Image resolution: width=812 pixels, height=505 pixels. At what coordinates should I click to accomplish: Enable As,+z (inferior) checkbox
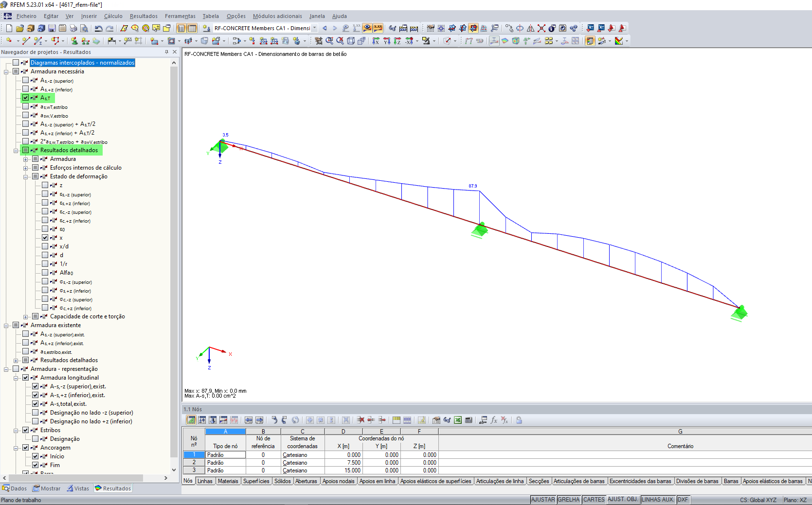pyautogui.click(x=25, y=89)
